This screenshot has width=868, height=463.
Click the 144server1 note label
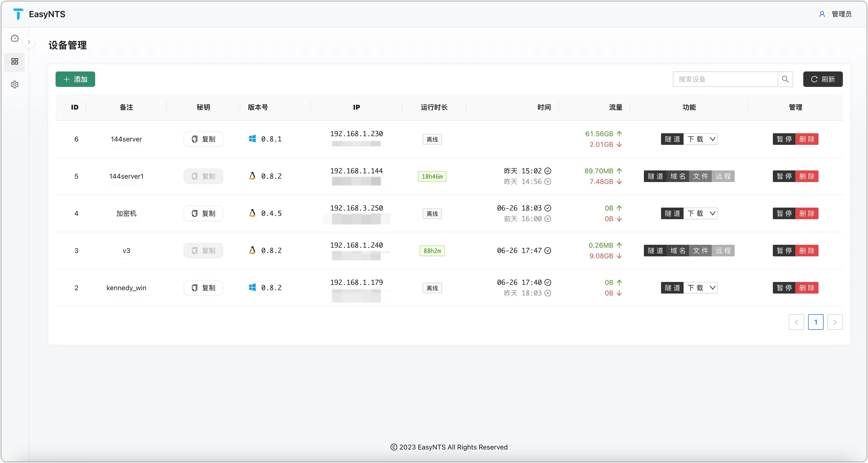(x=126, y=176)
